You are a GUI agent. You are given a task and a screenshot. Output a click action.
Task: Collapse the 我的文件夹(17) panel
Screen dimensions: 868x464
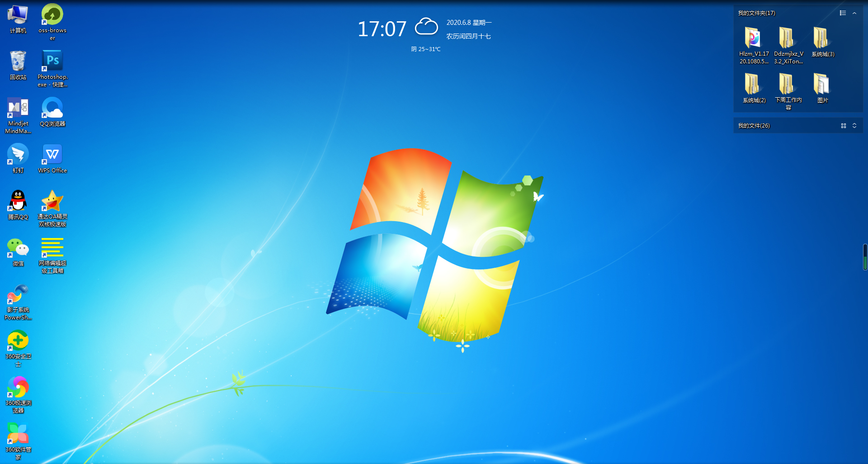(854, 13)
